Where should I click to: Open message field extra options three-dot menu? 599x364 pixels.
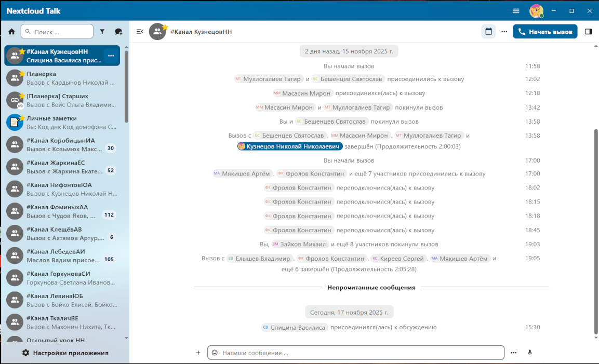click(x=513, y=353)
